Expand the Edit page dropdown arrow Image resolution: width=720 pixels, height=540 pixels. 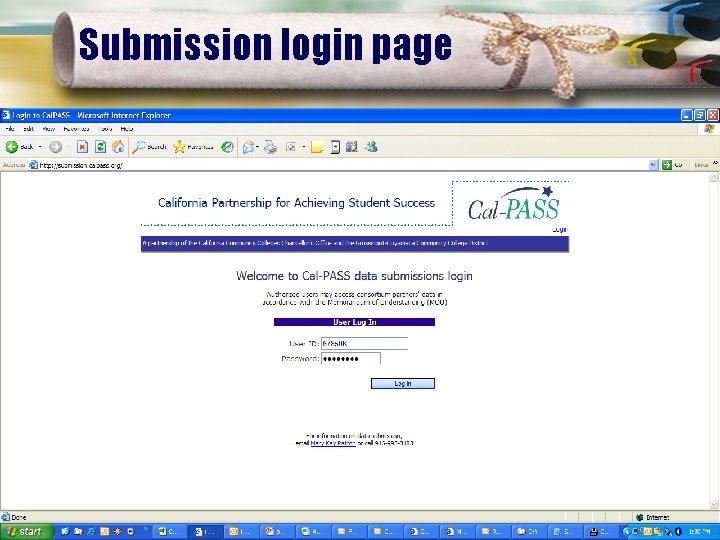(304, 147)
